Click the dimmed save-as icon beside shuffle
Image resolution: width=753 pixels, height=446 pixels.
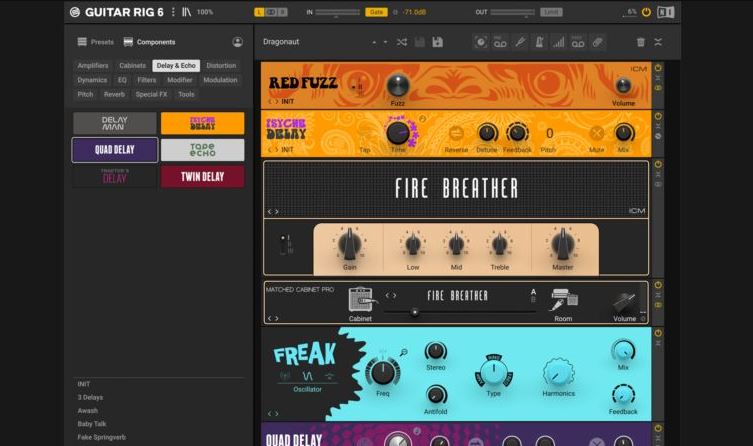click(419, 42)
